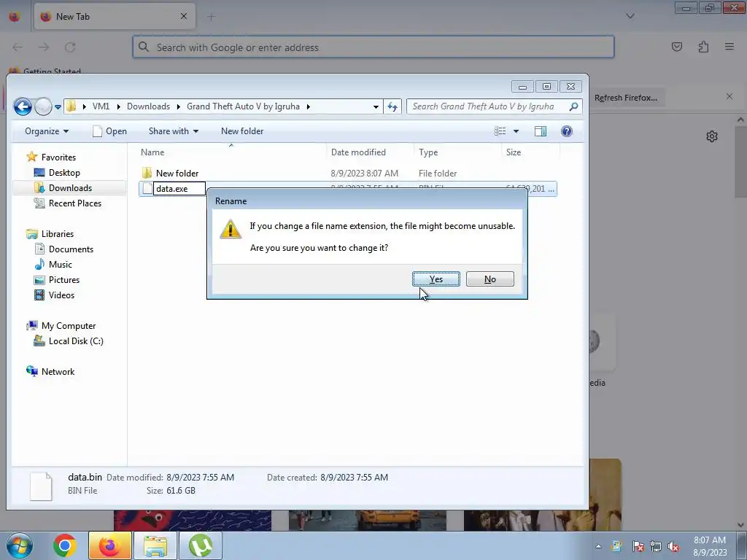The height and width of the screenshot is (560, 747).
Task: Select Favorites in the navigation pane
Action: click(58, 157)
